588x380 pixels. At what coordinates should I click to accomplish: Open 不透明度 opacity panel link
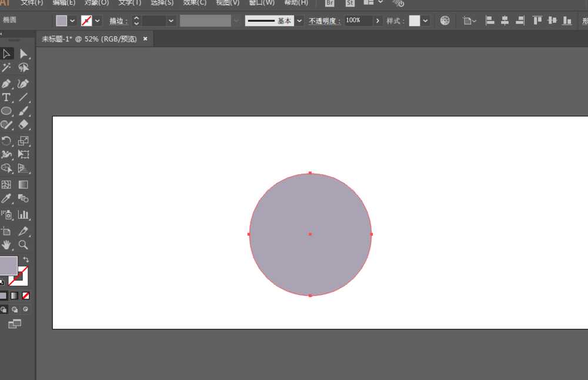click(x=325, y=21)
